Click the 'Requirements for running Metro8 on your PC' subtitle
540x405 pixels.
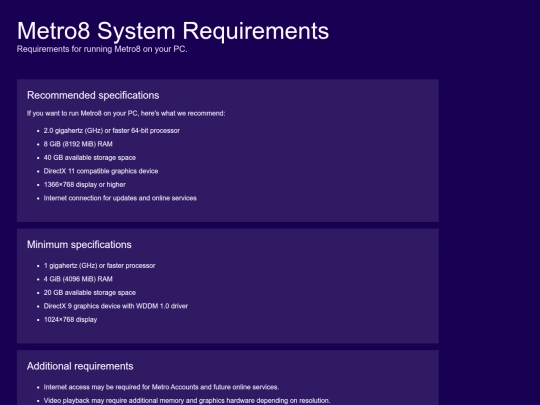[x=102, y=49]
